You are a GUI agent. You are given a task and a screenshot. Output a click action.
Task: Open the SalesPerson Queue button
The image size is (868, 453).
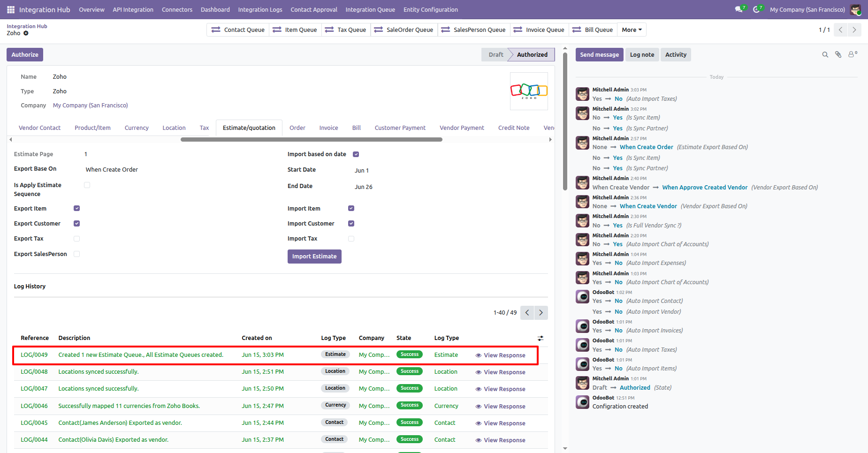[473, 30]
